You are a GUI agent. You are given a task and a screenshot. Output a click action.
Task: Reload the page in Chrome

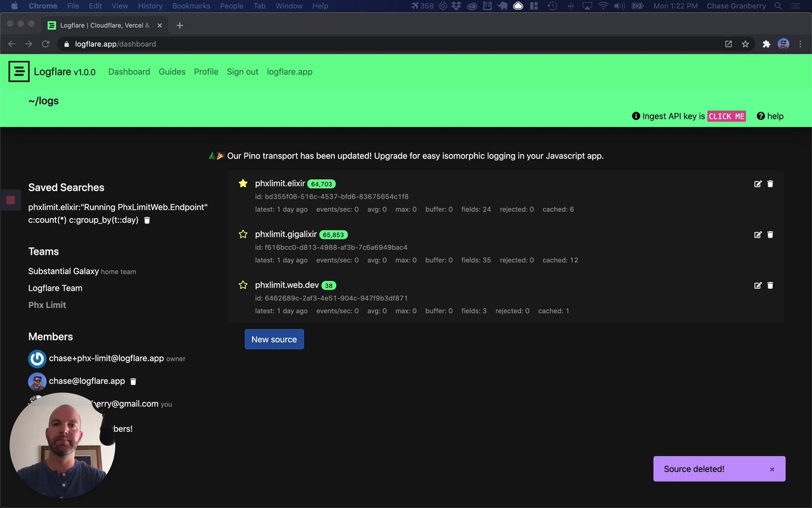46,44
